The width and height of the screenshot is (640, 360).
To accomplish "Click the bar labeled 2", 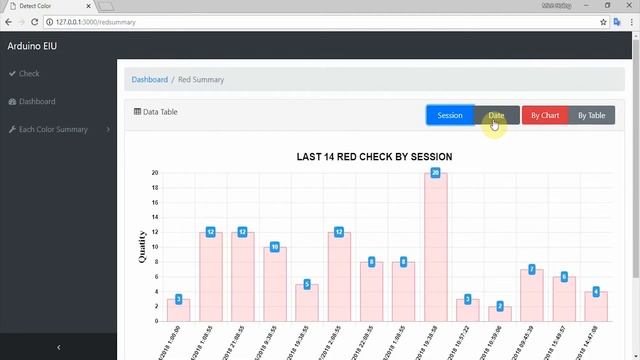I will tap(500, 314).
